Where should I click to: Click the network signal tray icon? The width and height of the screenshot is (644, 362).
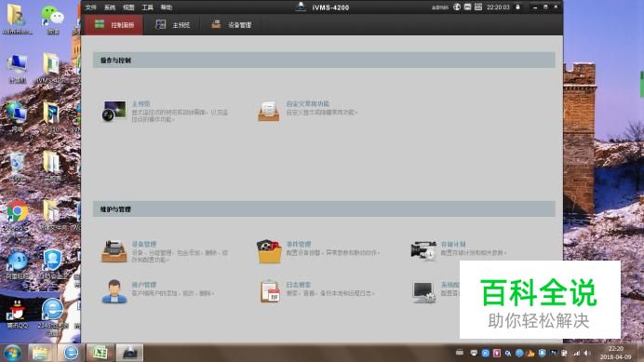coord(577,353)
